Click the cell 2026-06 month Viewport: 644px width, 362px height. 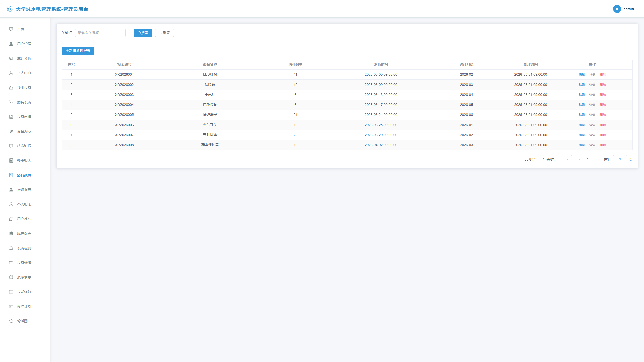[466, 115]
